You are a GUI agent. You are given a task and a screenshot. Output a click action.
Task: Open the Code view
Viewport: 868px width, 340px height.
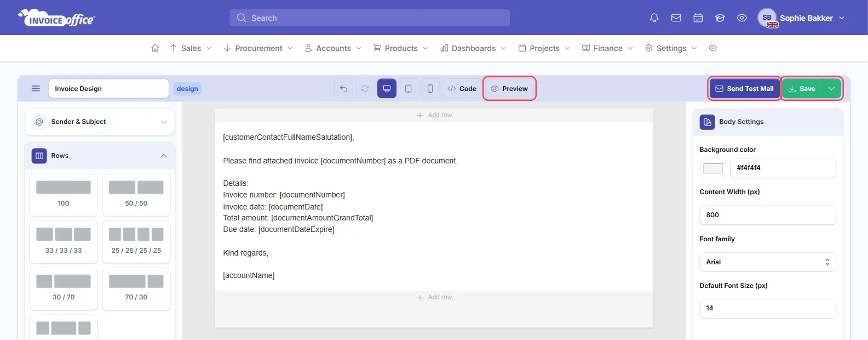point(462,88)
